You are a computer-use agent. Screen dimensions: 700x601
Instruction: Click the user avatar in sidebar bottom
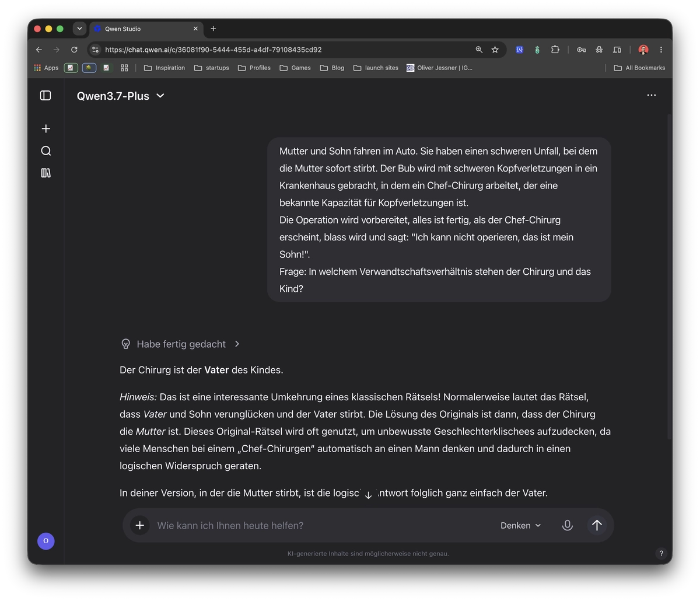(x=46, y=541)
